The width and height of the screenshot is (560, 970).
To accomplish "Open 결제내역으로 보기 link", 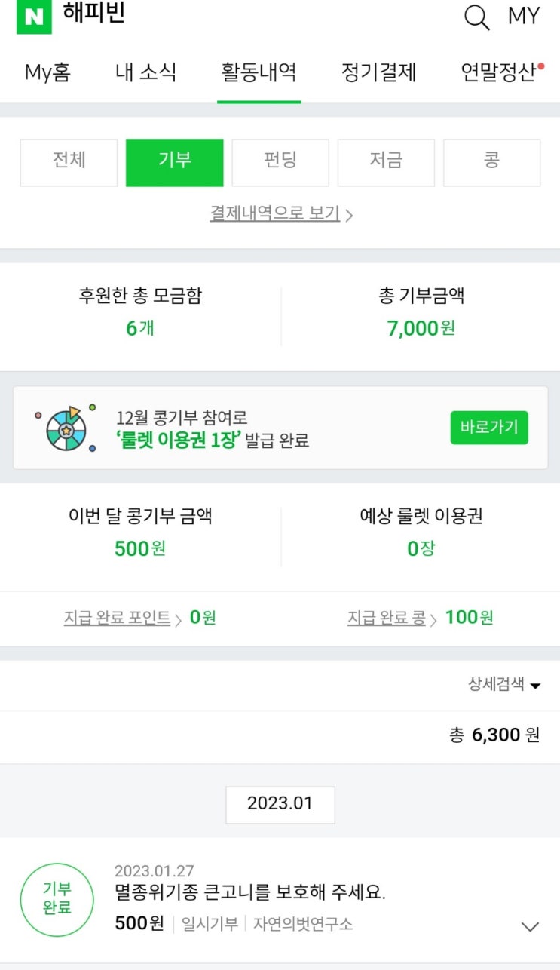I will coord(280,213).
